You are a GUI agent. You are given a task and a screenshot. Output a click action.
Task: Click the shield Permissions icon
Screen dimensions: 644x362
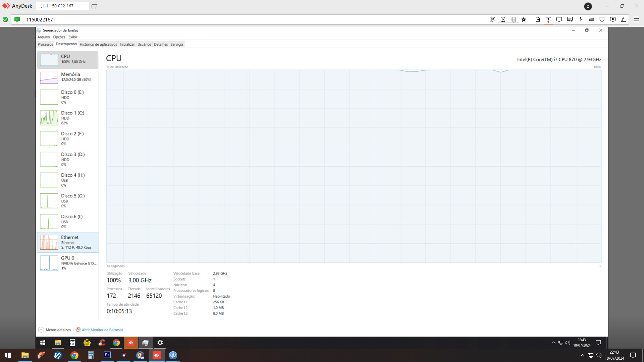[602, 19]
